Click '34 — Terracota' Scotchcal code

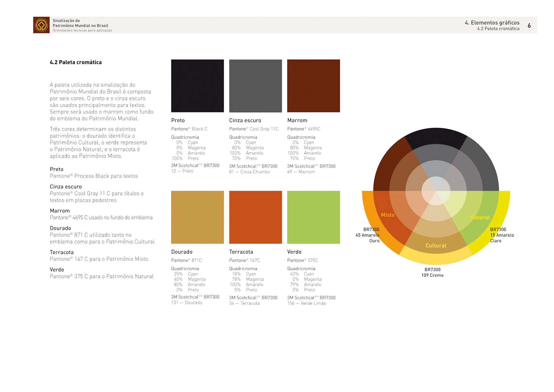244,303
